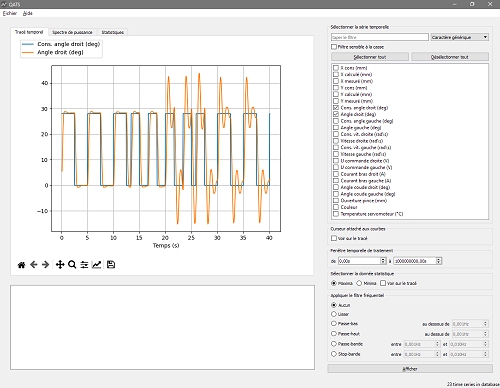This screenshot has height=388, width=500.
Task: Open the Aide menu
Action: coord(28,13)
